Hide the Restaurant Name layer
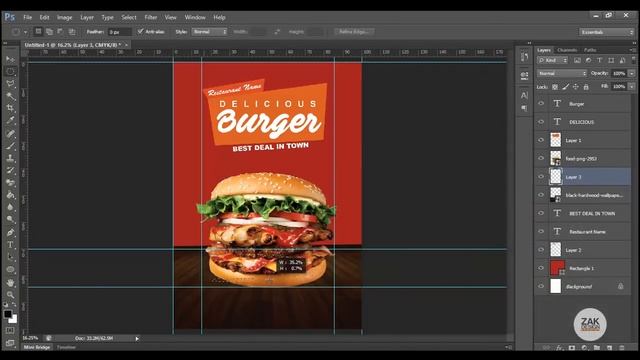Image resolution: width=640 pixels, height=360 pixels. (541, 231)
